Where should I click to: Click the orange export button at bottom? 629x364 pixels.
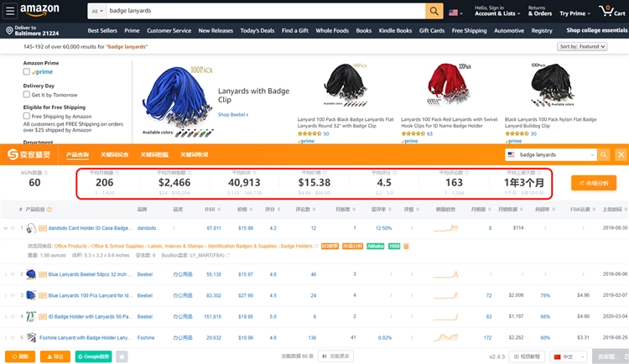55,356
